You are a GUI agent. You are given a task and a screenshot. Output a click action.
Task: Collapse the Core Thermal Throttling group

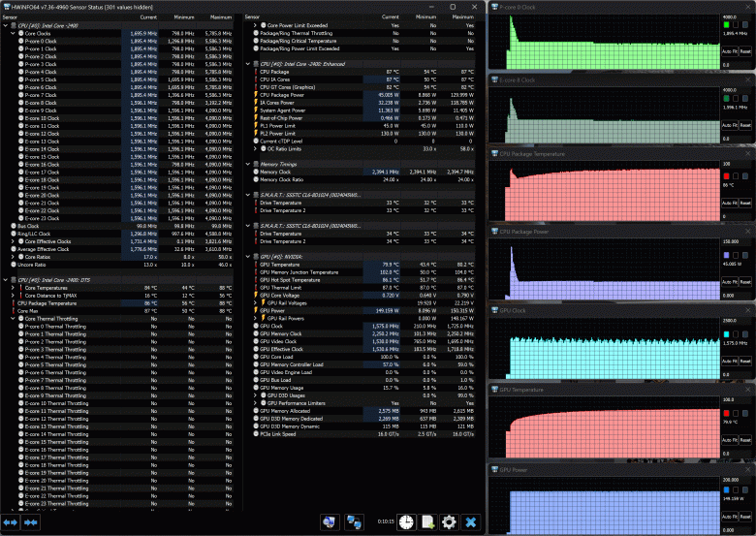coord(13,318)
